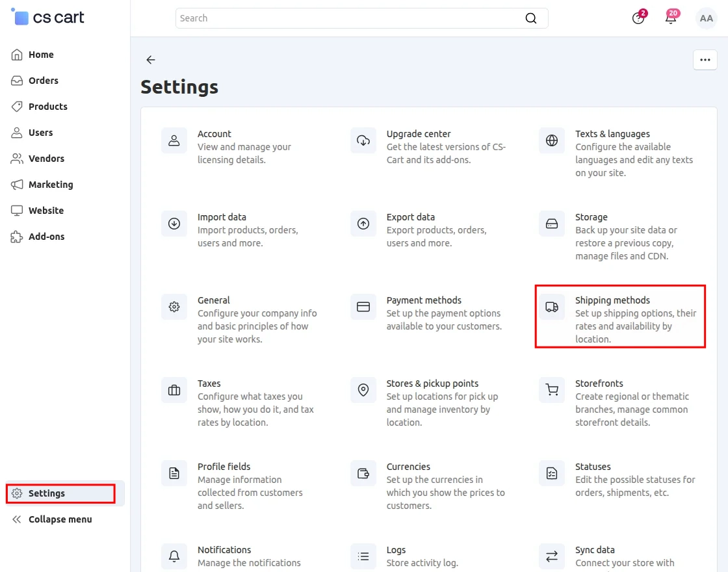Open the Stores & pickup points link
The height and width of the screenshot is (572, 728).
pos(432,383)
